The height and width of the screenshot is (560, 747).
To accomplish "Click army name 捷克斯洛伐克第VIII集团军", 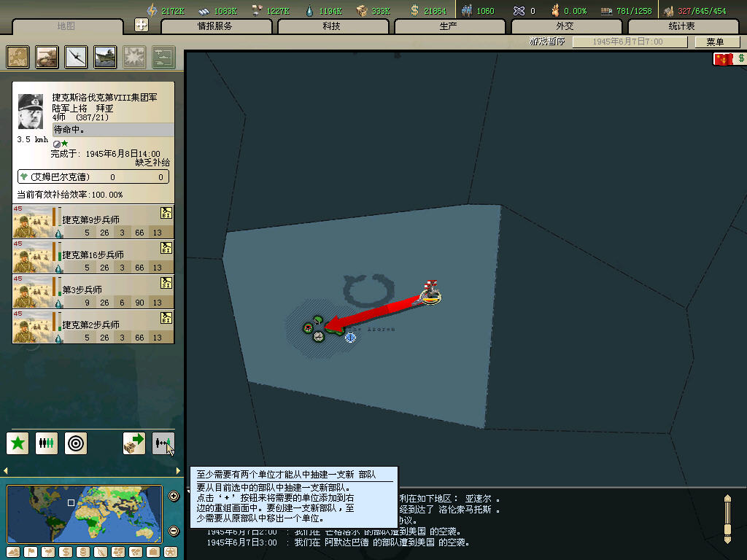I will click(x=104, y=98).
